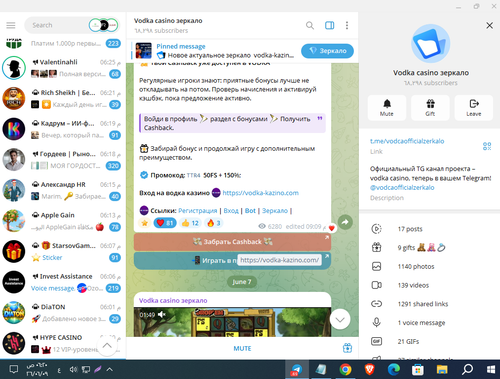This screenshot has height=379, width=500.
Task: Toggle the thumbs up 12 reaction
Action: pos(190,223)
